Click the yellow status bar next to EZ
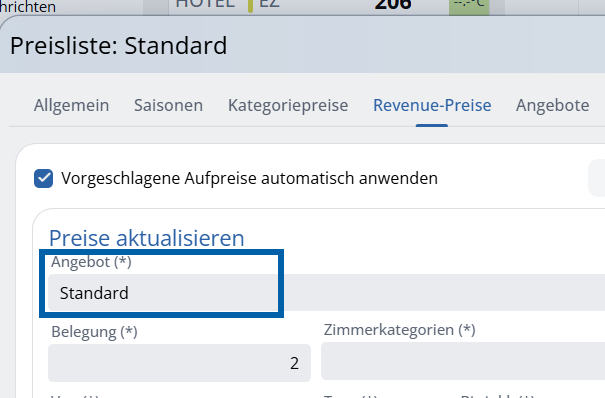The image size is (605, 398). point(250,6)
